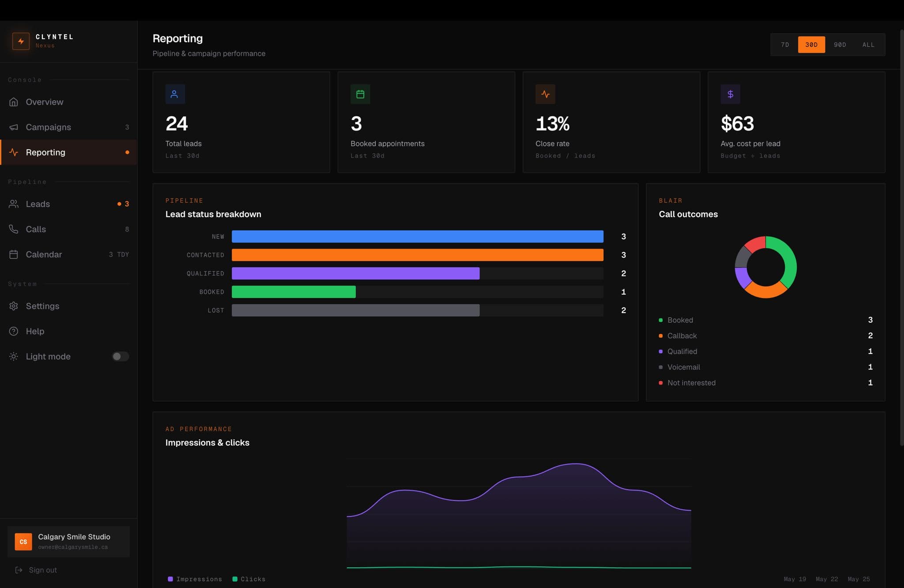This screenshot has height=588, width=904.
Task: Select the 7D time range
Action: [785, 45]
